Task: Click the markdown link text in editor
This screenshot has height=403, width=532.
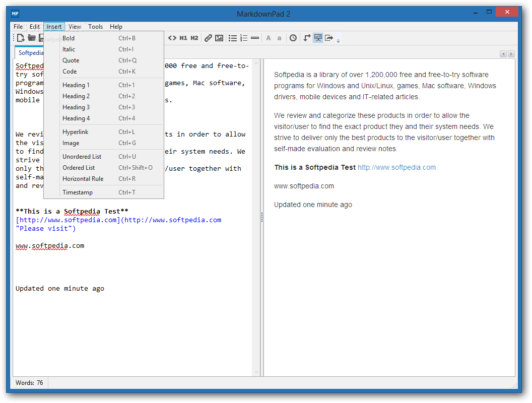Action: click(118, 224)
